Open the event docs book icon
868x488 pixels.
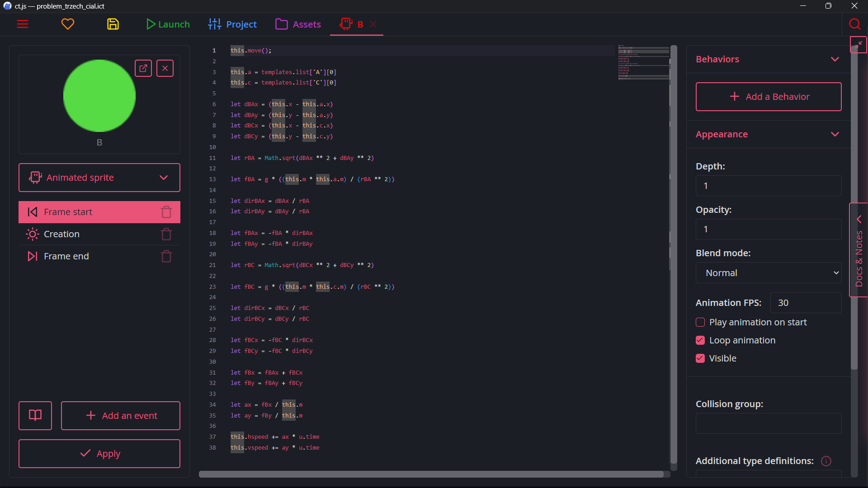point(35,416)
